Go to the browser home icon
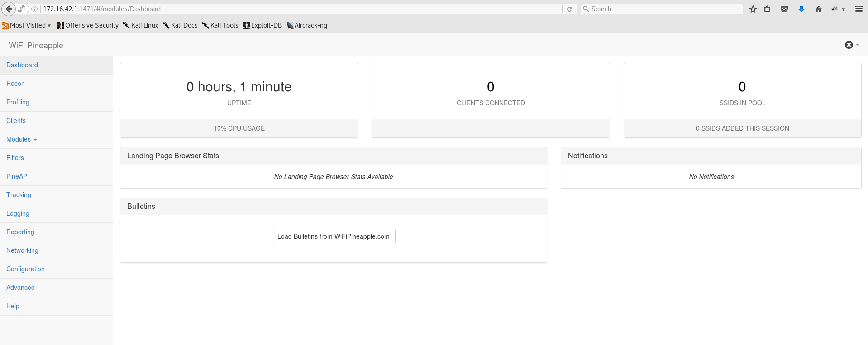This screenshot has height=345, width=868. (818, 9)
